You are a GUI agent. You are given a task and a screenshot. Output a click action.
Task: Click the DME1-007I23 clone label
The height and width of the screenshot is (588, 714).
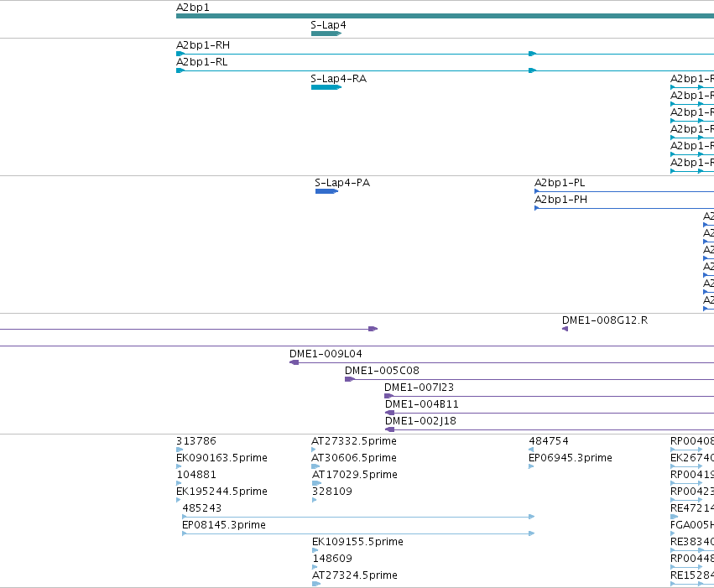click(x=419, y=388)
